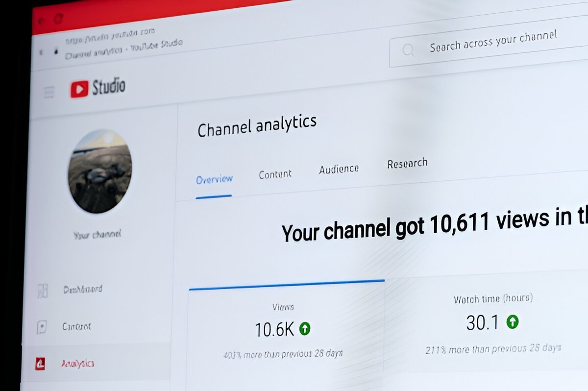588x391 pixels.
Task: Go to the Research analytics tab
Action: [x=407, y=164]
